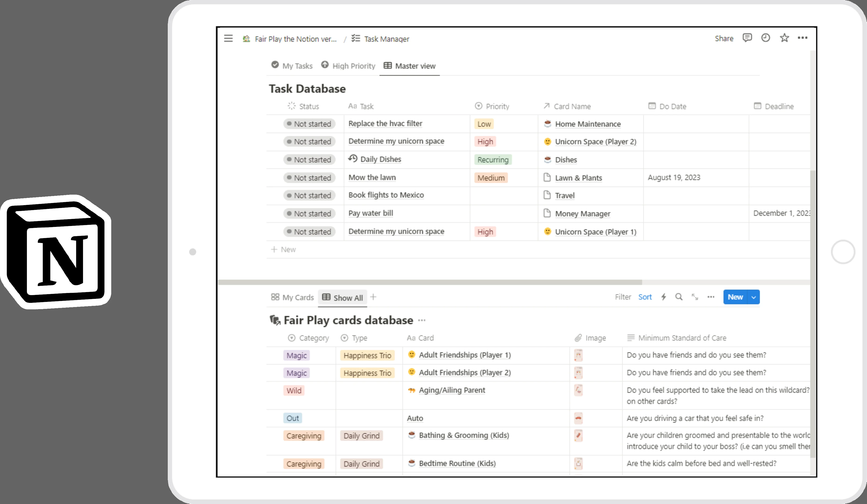Change status of Mow the lawn task
The width and height of the screenshot is (867, 504).
point(309,178)
